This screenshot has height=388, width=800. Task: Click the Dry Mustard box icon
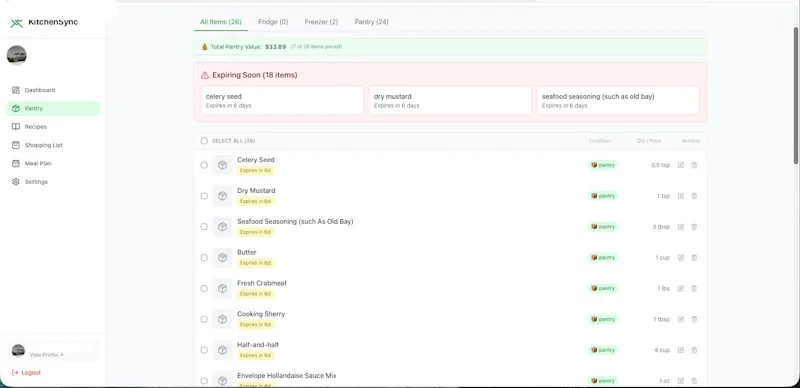222,196
